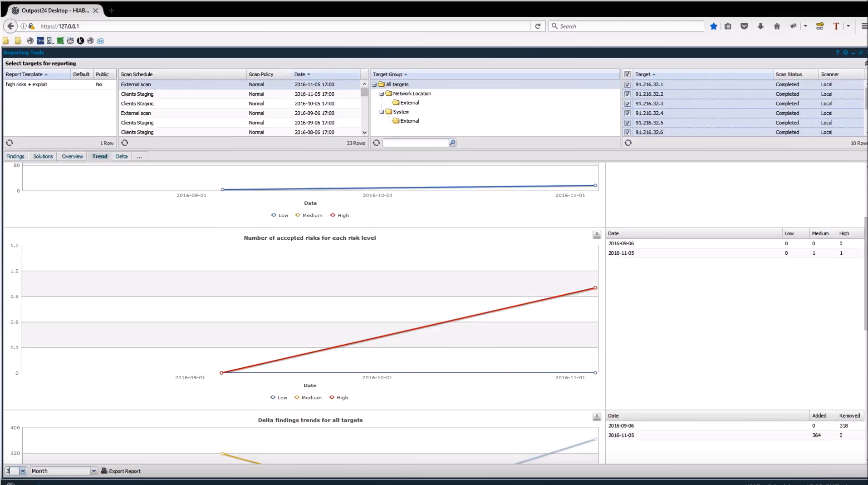The height and width of the screenshot is (485, 868).
Task: Click inside the target group search field
Action: (416, 143)
